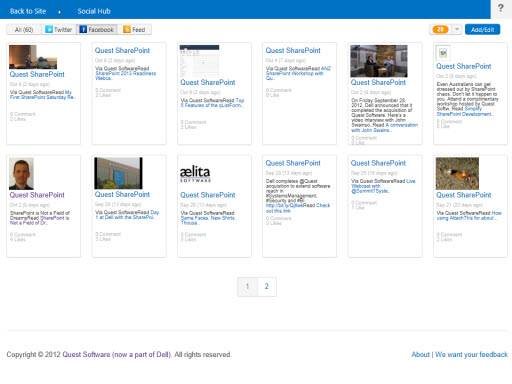
Task: Select page 1 in pagination
Action: click(x=247, y=286)
